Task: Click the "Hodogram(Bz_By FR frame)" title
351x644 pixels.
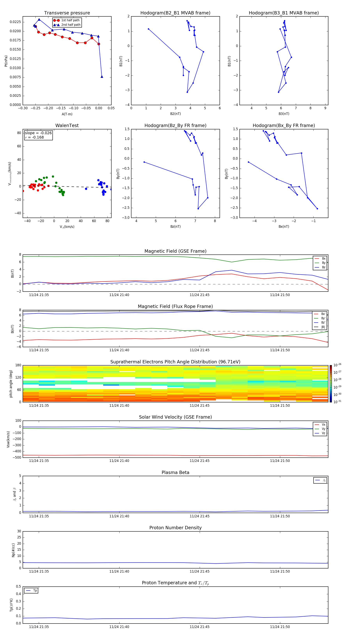Action: click(175, 125)
